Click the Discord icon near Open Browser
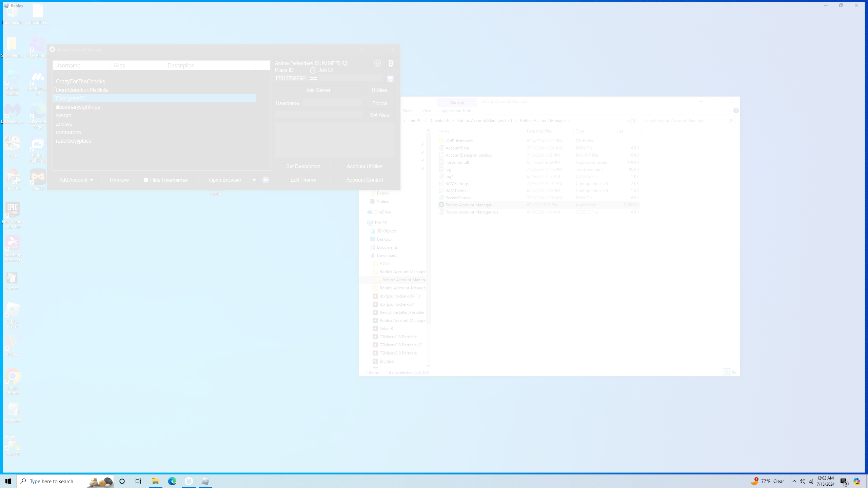This screenshot has width=868, height=488. [x=266, y=180]
